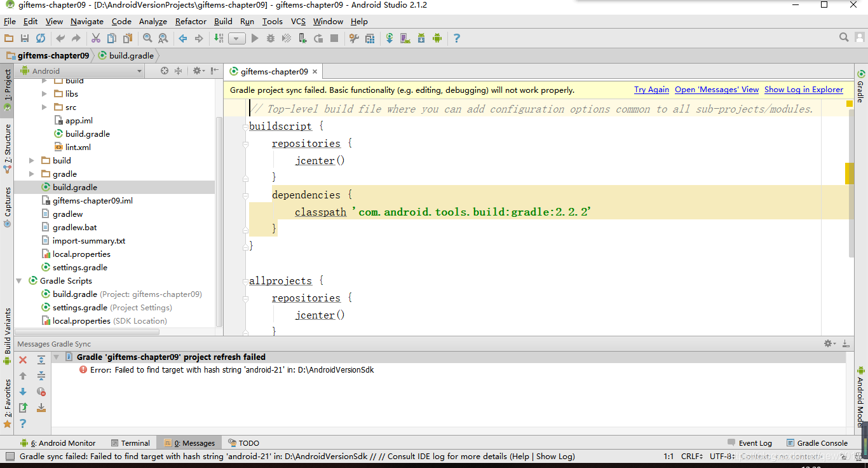Toggle the 0: Messages tool window
Viewport: 868px width, 468px height.
(189, 443)
